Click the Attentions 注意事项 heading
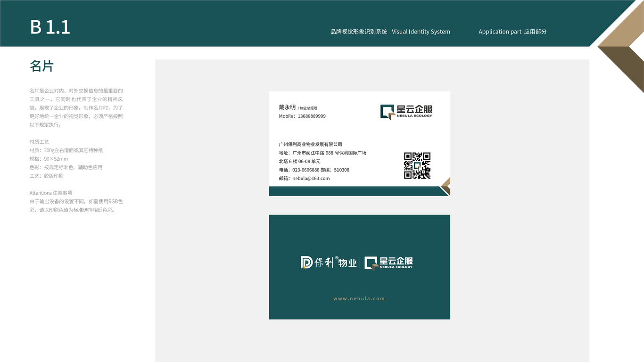This screenshot has height=362, width=644. click(x=50, y=193)
